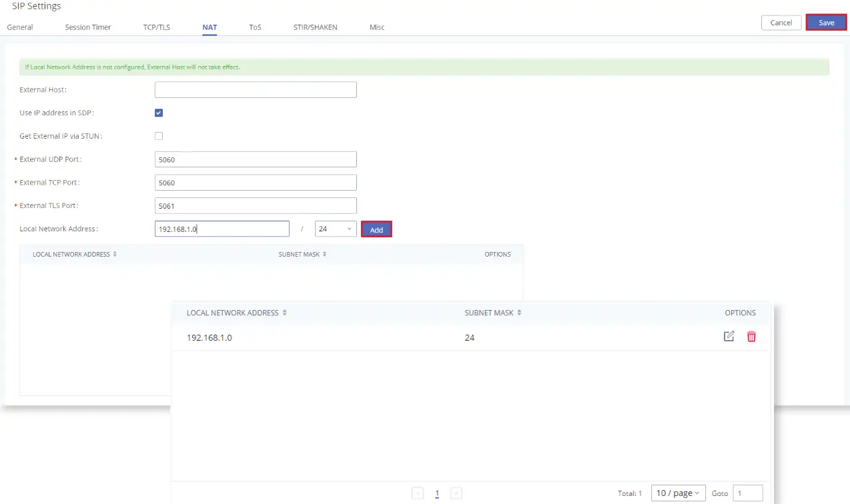
Task: Enable Get External IP via STUN
Action: [x=159, y=136]
